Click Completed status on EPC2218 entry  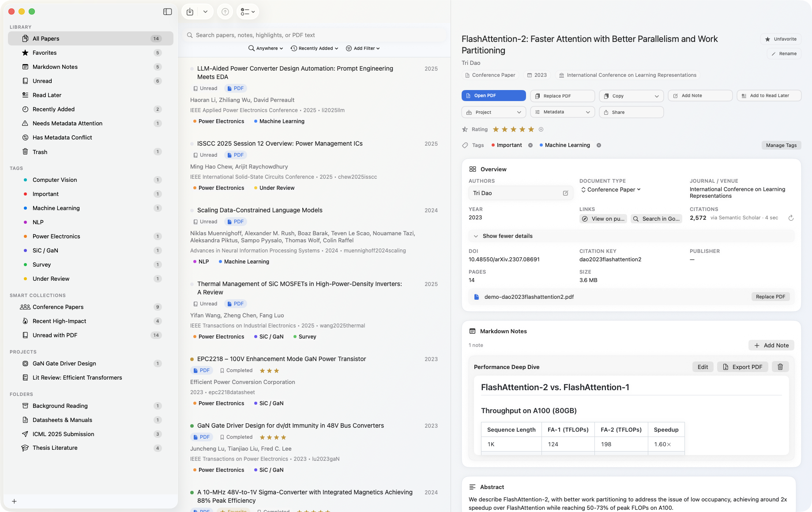tap(236, 370)
